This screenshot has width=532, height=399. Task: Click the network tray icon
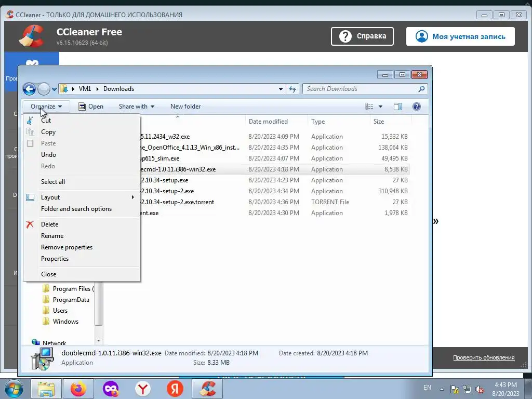(x=467, y=389)
